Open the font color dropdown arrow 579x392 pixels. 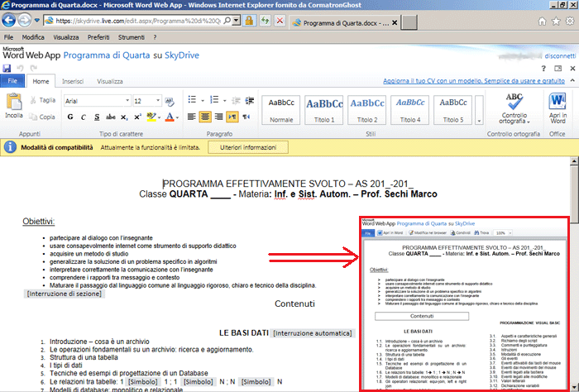point(178,117)
